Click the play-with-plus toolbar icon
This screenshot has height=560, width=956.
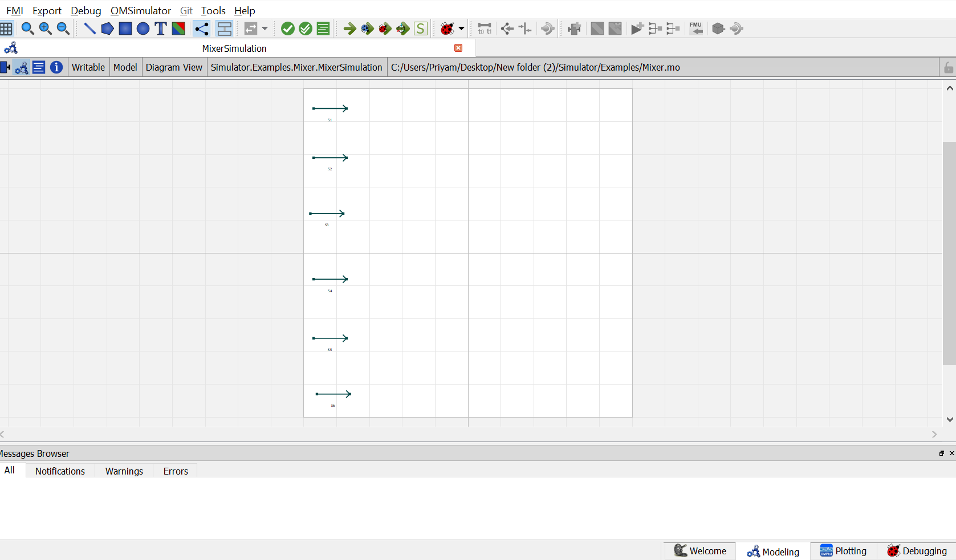click(637, 28)
